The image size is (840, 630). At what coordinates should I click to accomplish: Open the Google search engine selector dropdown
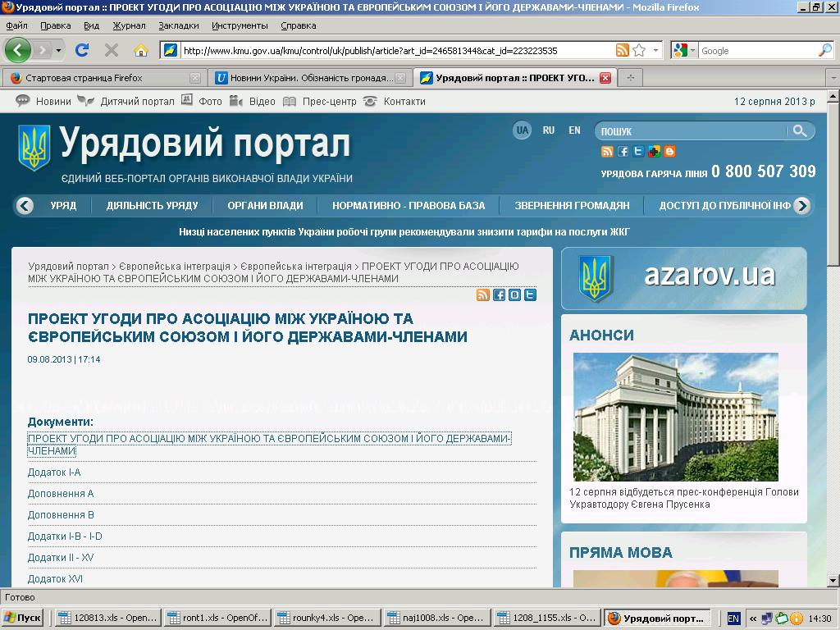pos(685,51)
